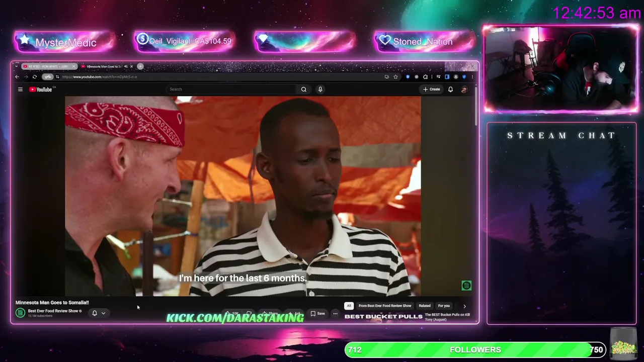Select the All filter chip
The height and width of the screenshot is (362, 644).
tap(349, 306)
